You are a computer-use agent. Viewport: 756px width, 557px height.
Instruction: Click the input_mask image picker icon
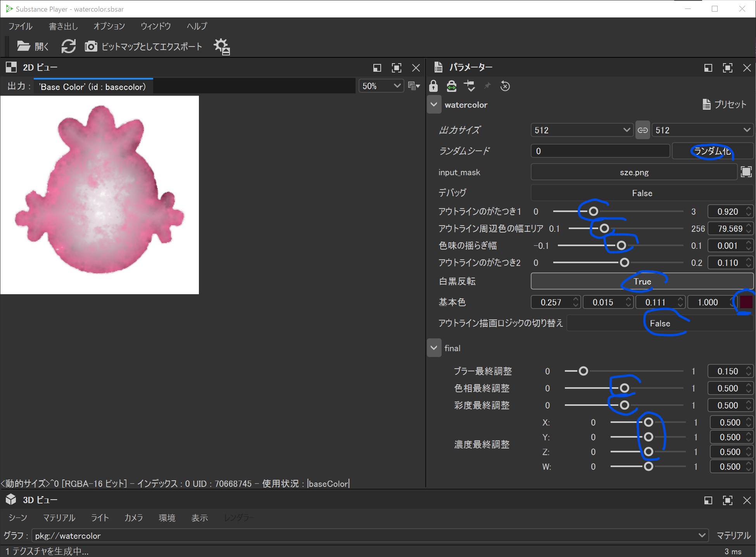(746, 172)
